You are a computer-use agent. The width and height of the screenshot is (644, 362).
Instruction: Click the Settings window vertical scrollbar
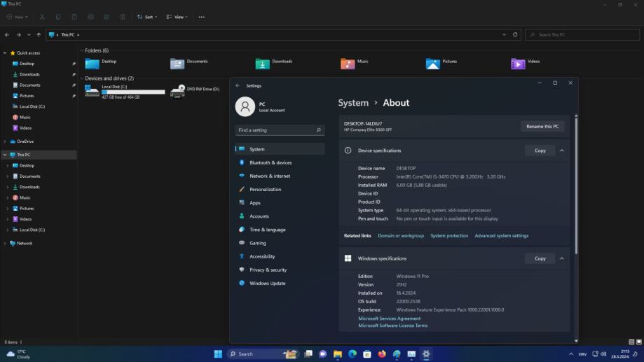click(576, 186)
